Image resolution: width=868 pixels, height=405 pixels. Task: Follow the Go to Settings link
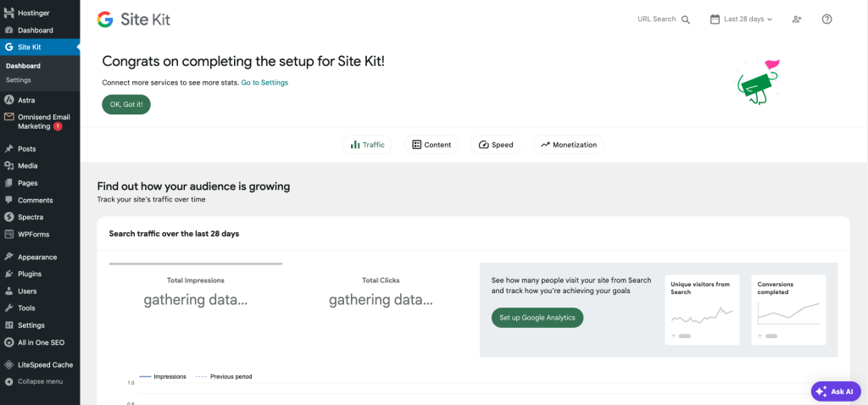(x=264, y=82)
